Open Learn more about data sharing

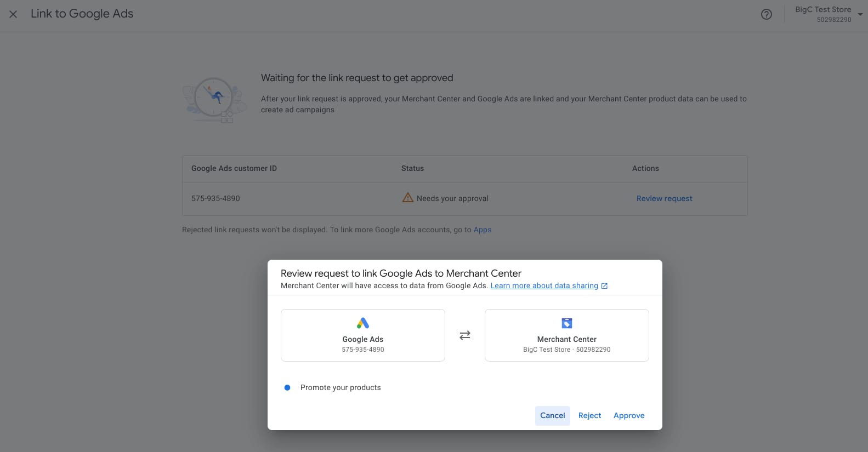544,285
